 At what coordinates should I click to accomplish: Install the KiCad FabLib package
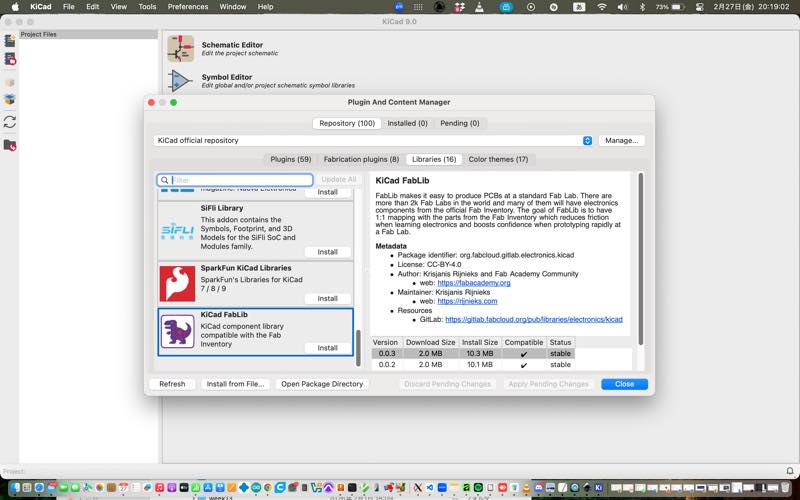(x=328, y=348)
